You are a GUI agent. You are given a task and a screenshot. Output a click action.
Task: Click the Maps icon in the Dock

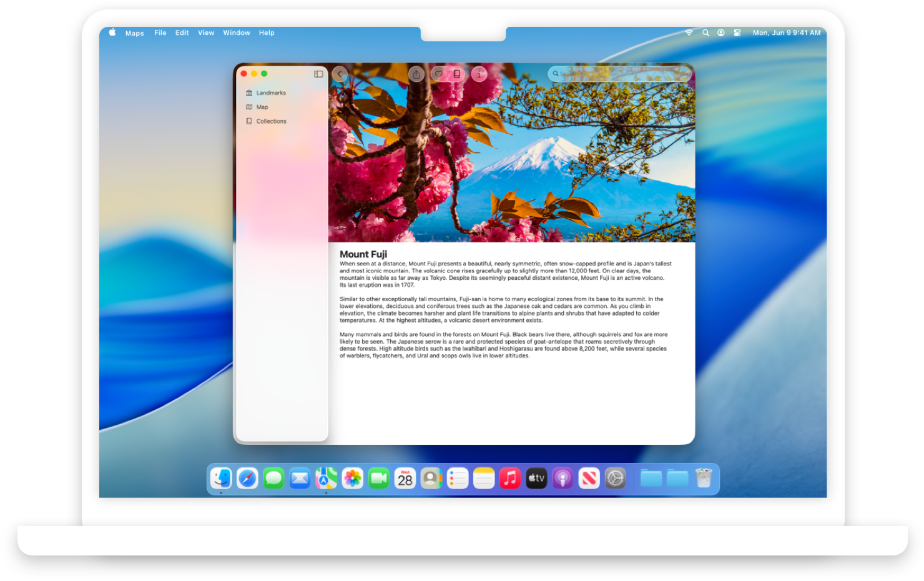point(326,479)
